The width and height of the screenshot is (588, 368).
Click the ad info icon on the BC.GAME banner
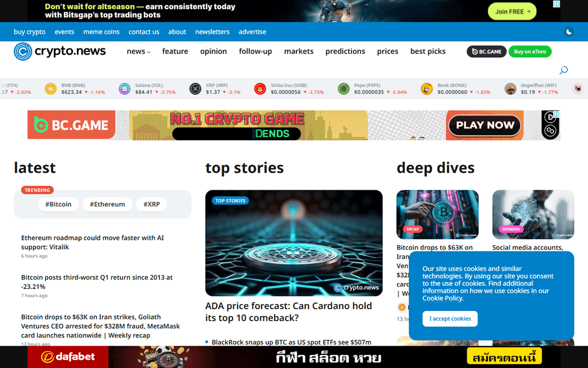click(x=556, y=114)
